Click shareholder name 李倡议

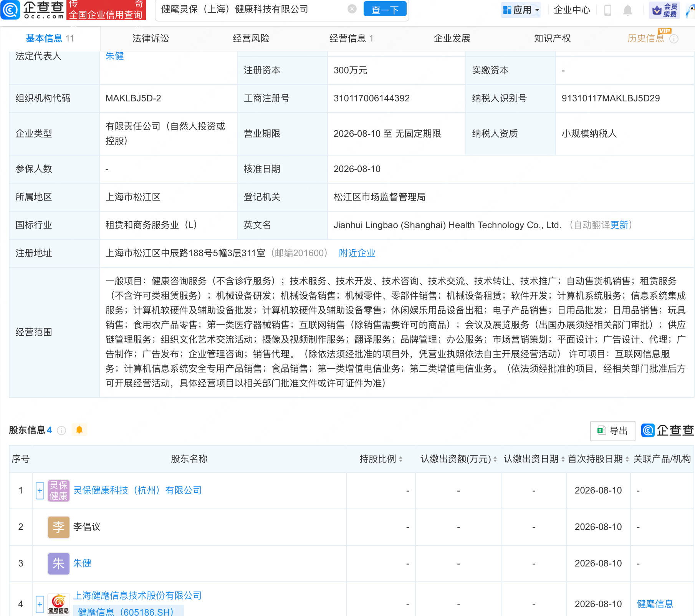point(87,527)
